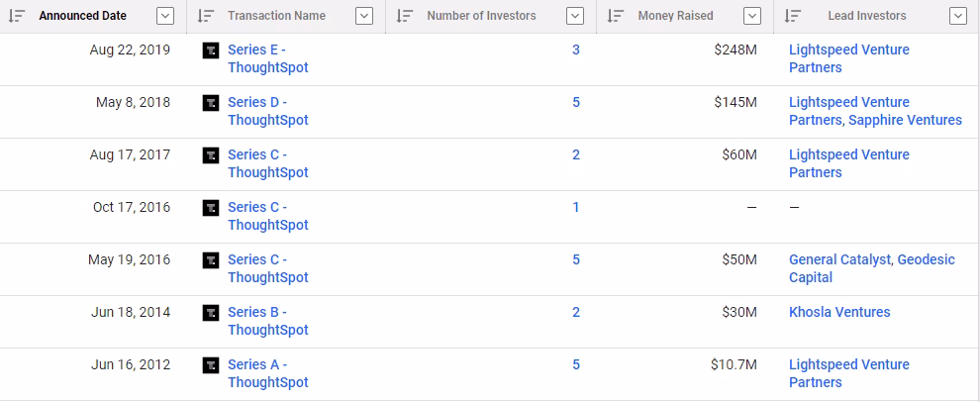Sort by Announced Date using sort icon

point(16,16)
